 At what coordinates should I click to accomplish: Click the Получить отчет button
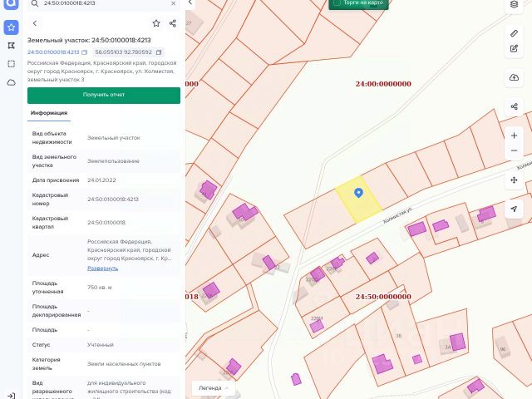(x=104, y=96)
